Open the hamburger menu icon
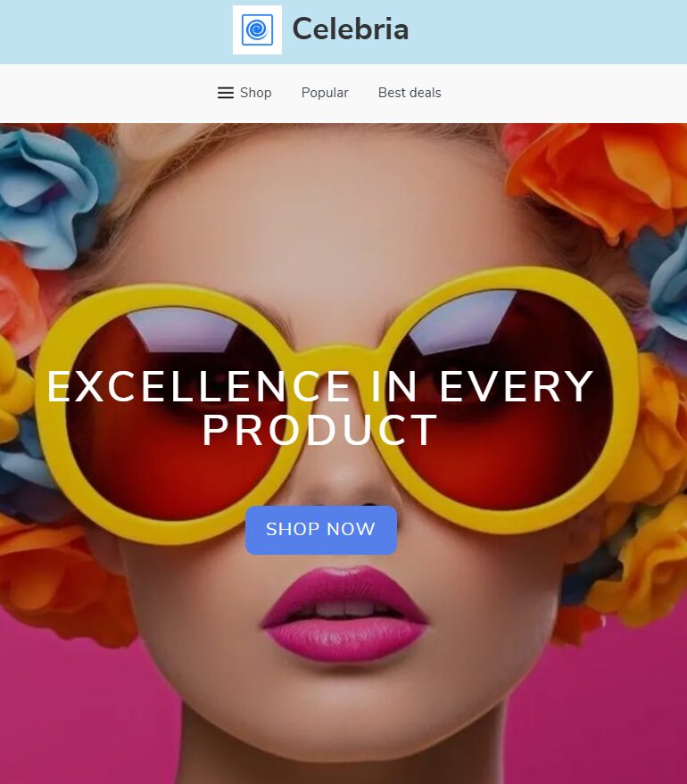 [226, 93]
